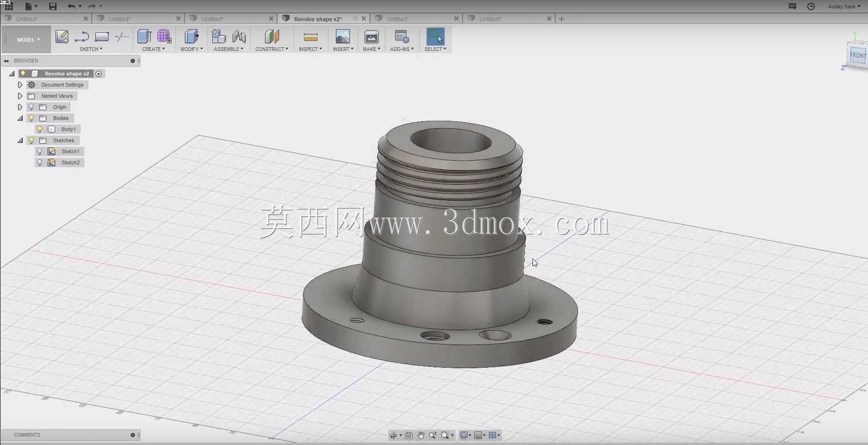Click the Press Pull modify icon
Image resolution: width=868 pixels, height=445 pixels.
[191, 37]
